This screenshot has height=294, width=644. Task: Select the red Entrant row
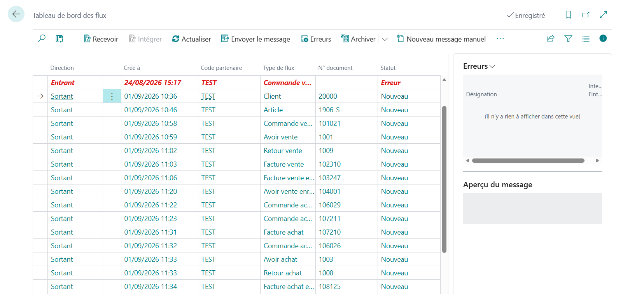(x=236, y=83)
